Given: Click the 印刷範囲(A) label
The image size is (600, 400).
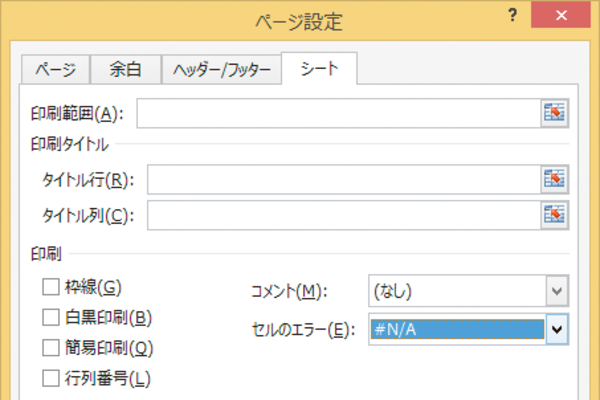Looking at the screenshot, I should tap(77, 114).
